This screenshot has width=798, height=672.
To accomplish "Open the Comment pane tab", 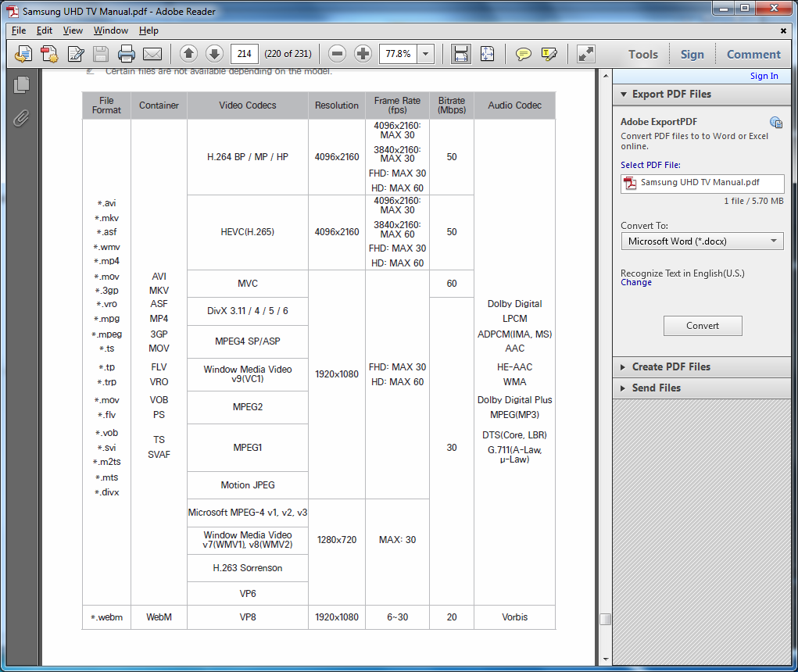I will (753, 54).
